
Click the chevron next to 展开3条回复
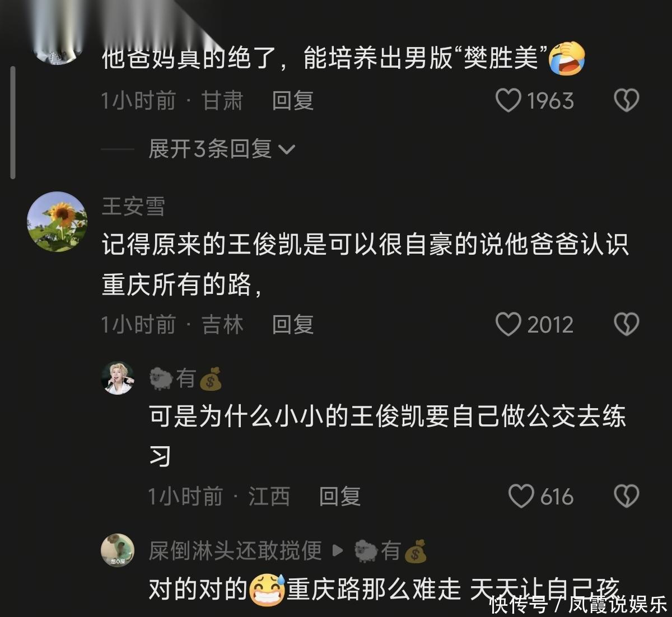pyautogui.click(x=287, y=150)
